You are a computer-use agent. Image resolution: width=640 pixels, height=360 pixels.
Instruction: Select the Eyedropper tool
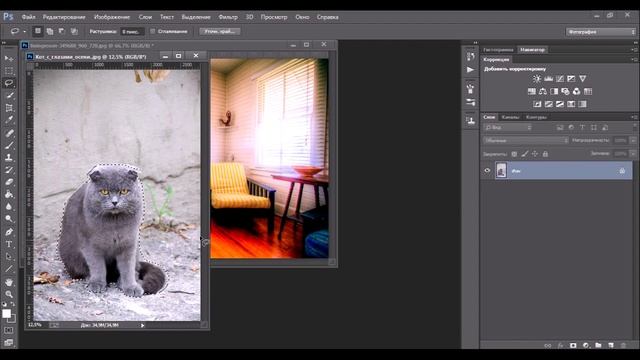pos(9,120)
